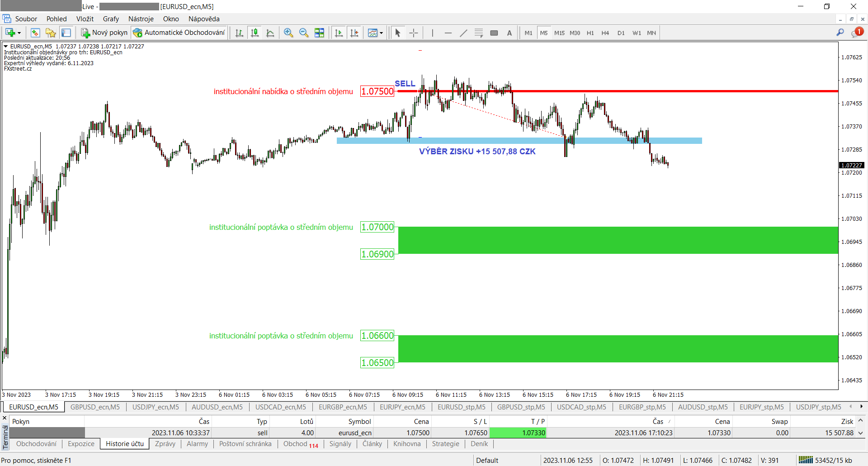Open the new chart dropdown arrow
Viewport: 868px width, 466px height.
(x=19, y=33)
